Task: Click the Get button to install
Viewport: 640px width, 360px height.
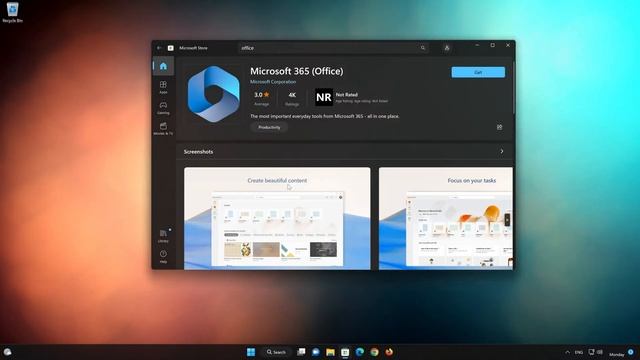Action: [478, 72]
